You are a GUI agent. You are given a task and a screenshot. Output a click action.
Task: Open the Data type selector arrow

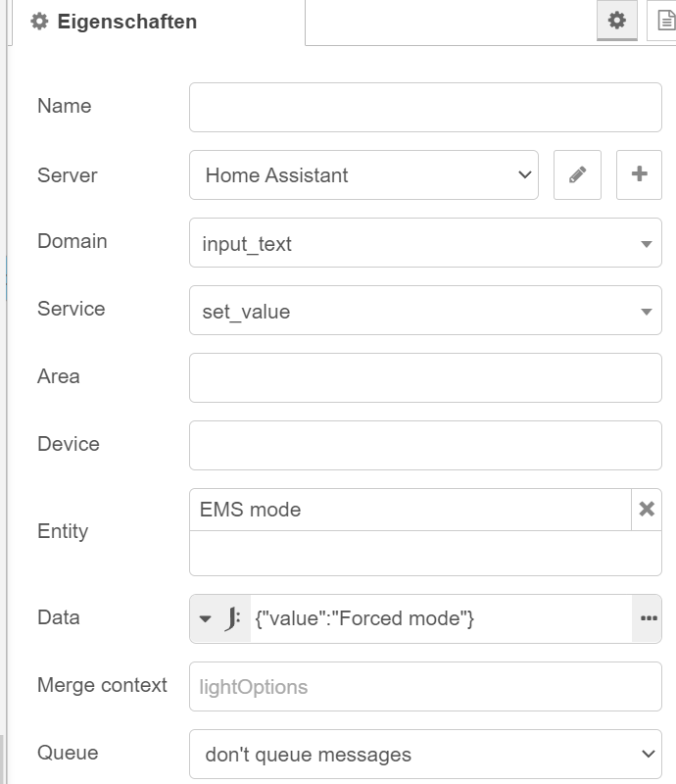205,619
